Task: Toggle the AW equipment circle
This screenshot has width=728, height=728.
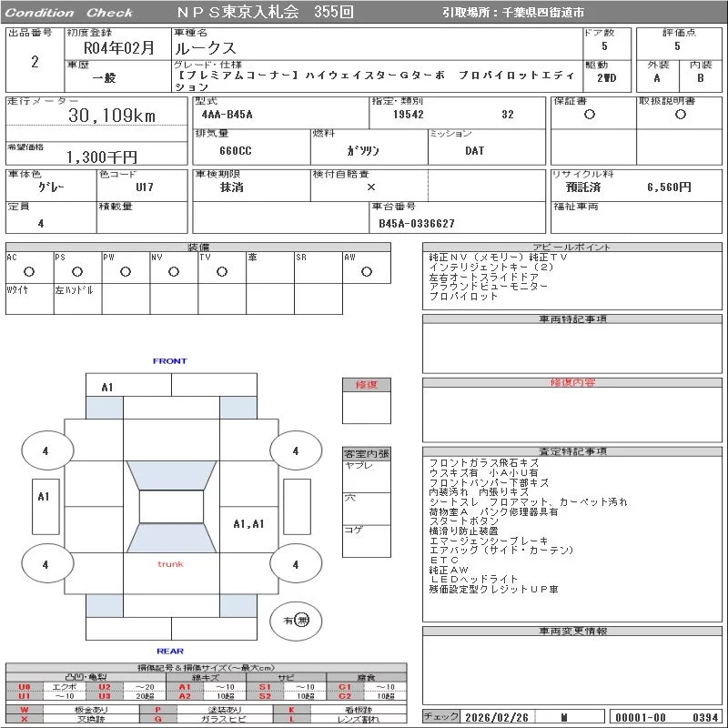Action: (367, 271)
